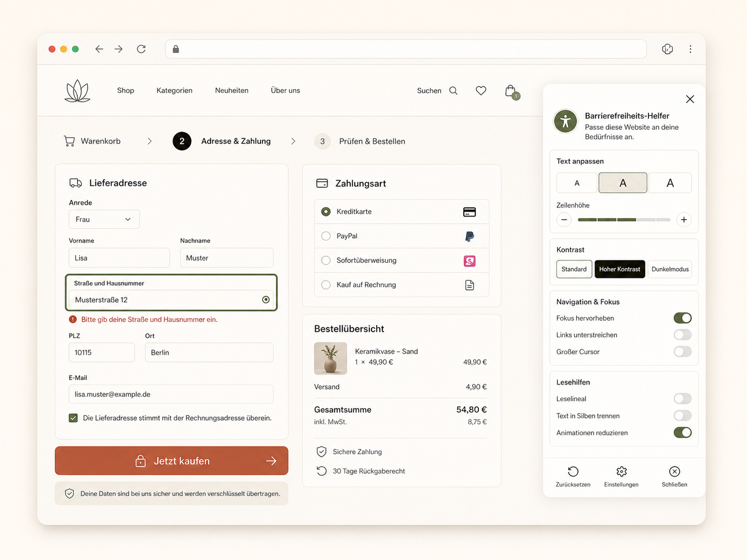The width and height of the screenshot is (747, 560).
Task: Click the Keramikvase product thumbnail
Action: [331, 358]
